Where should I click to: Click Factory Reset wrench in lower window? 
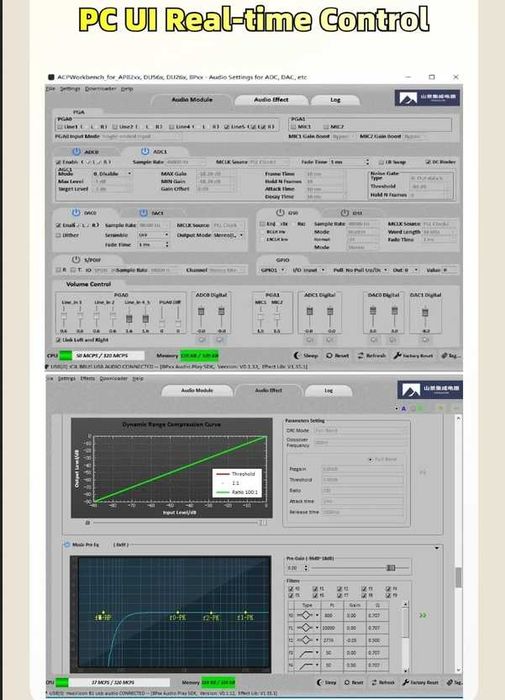406,683
